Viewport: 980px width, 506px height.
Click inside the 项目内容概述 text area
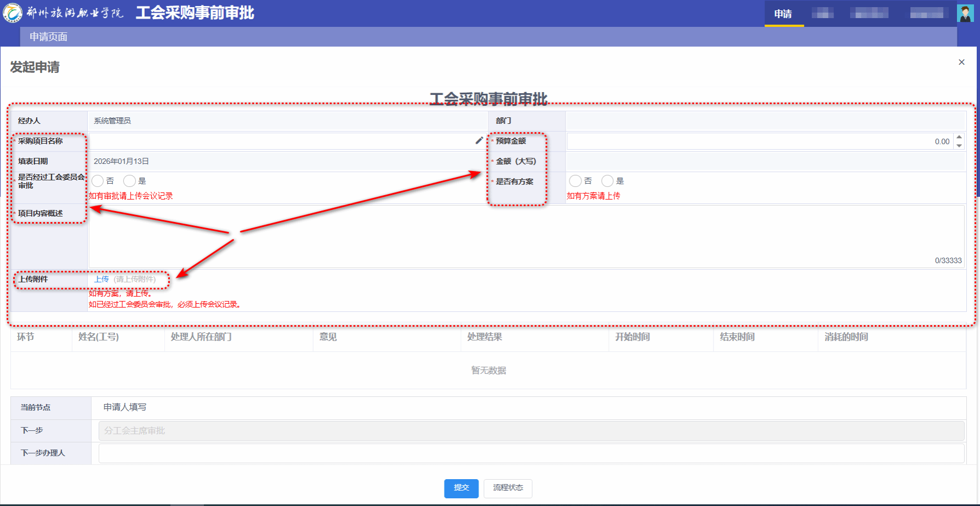point(526,236)
